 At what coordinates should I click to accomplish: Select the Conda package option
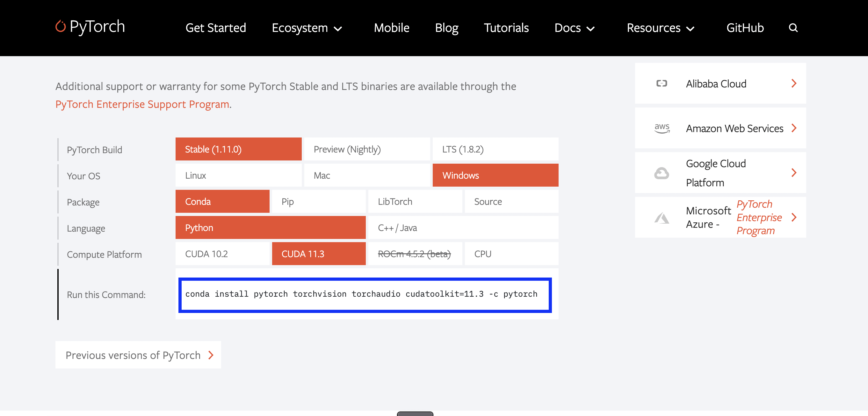point(222,201)
